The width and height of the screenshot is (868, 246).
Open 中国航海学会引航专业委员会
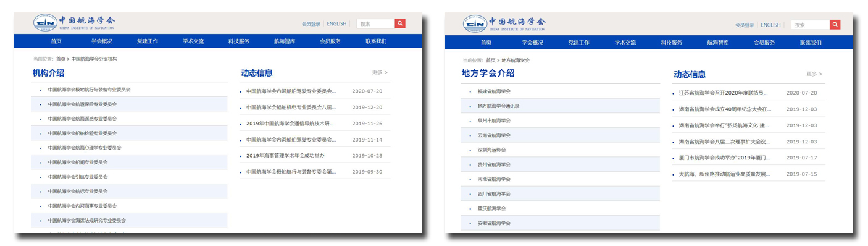(x=78, y=177)
